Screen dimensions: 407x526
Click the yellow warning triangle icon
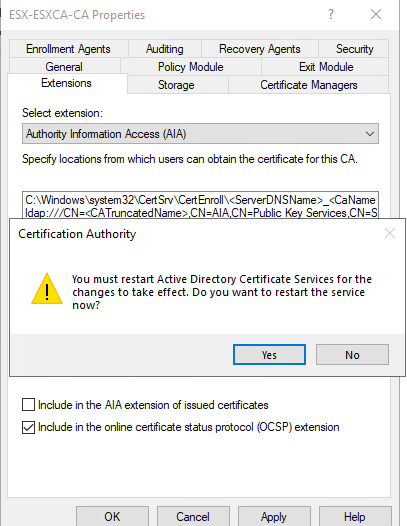[x=47, y=288]
